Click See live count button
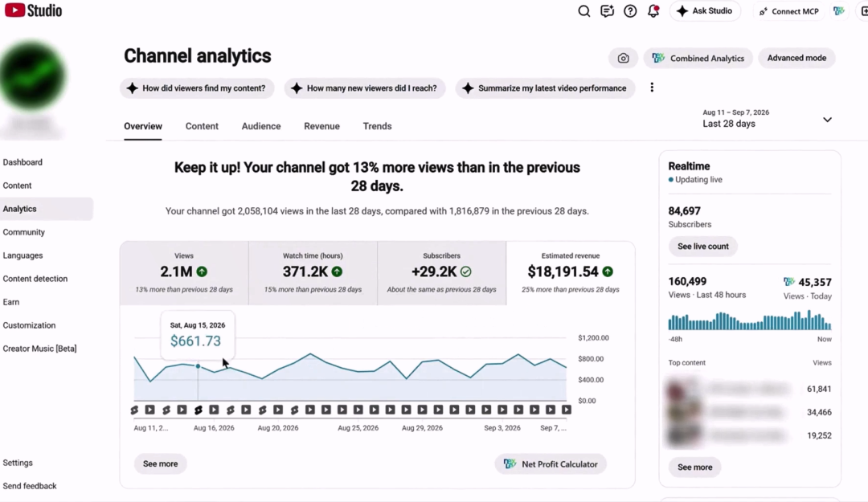This screenshot has width=868, height=502. [703, 247]
